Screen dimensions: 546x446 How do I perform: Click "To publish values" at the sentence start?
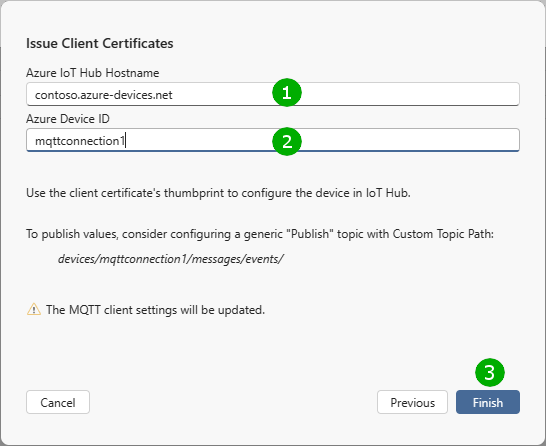pos(71,234)
